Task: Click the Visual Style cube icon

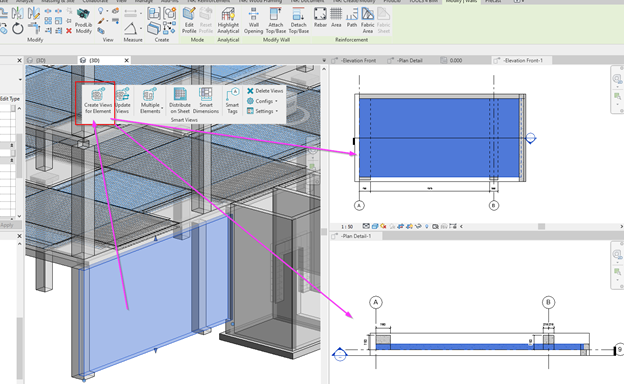Action: click(x=374, y=226)
